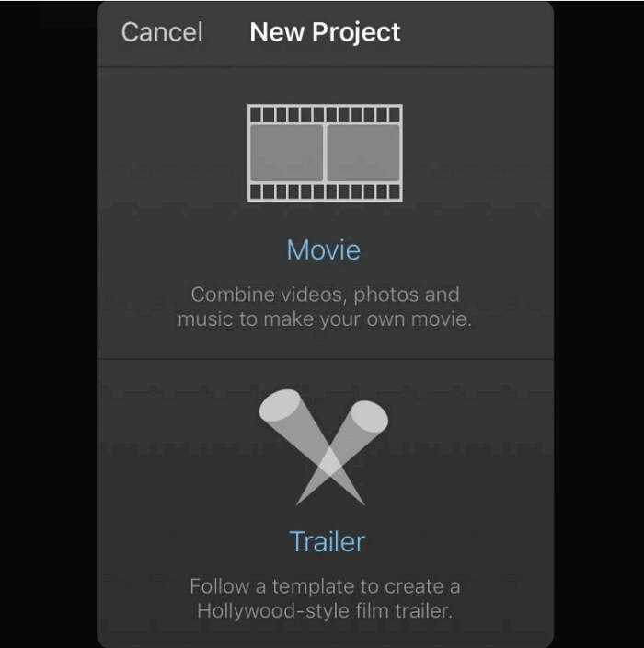Click the 'Follow a template to create a' text
Viewport: 644px width, 648px height.
pos(325,586)
